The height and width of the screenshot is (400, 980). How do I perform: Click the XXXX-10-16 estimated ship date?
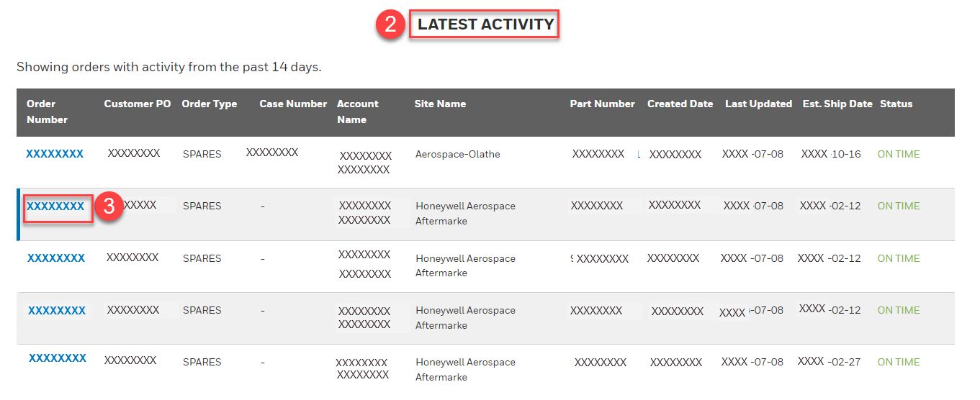[x=831, y=154]
